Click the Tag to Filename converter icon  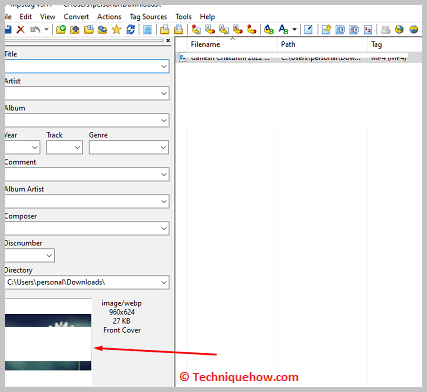click(196, 30)
